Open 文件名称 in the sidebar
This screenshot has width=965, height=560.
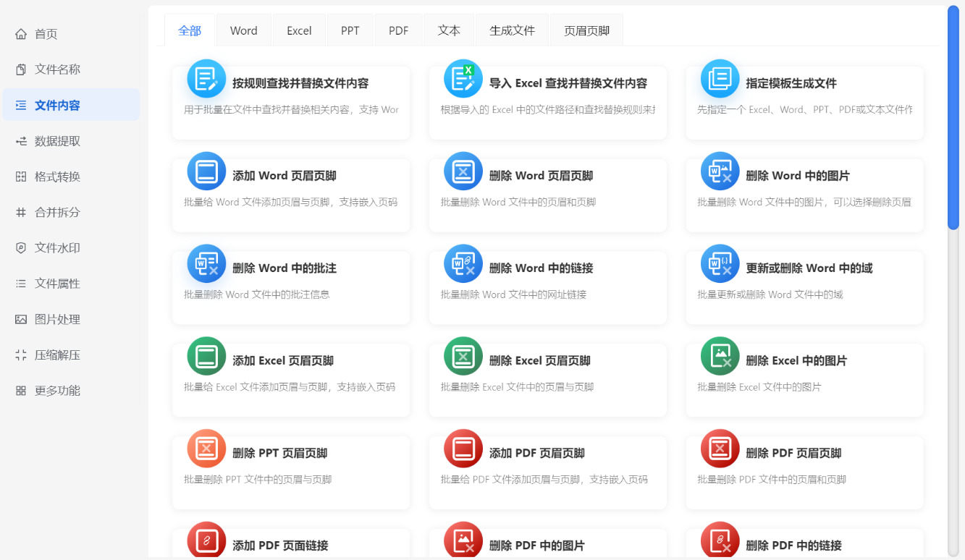coord(71,69)
